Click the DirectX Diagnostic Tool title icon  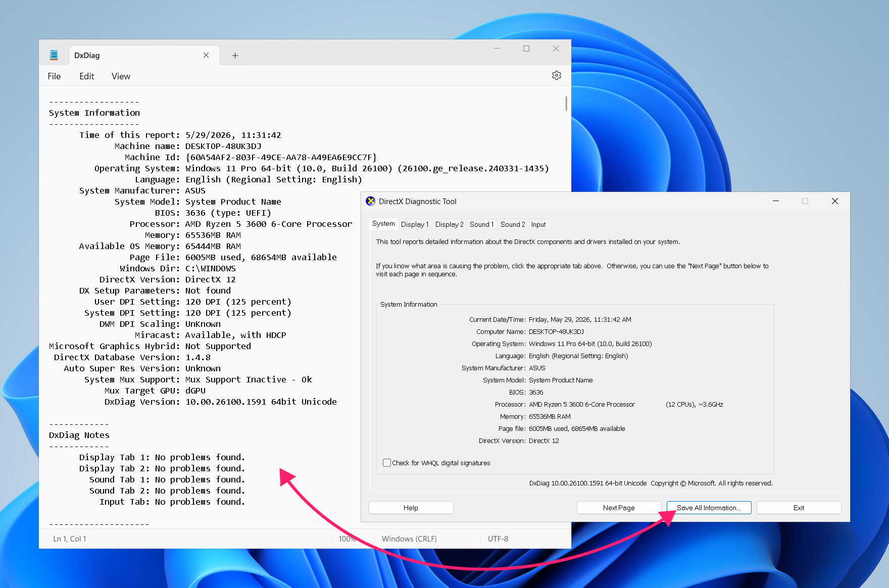371,201
